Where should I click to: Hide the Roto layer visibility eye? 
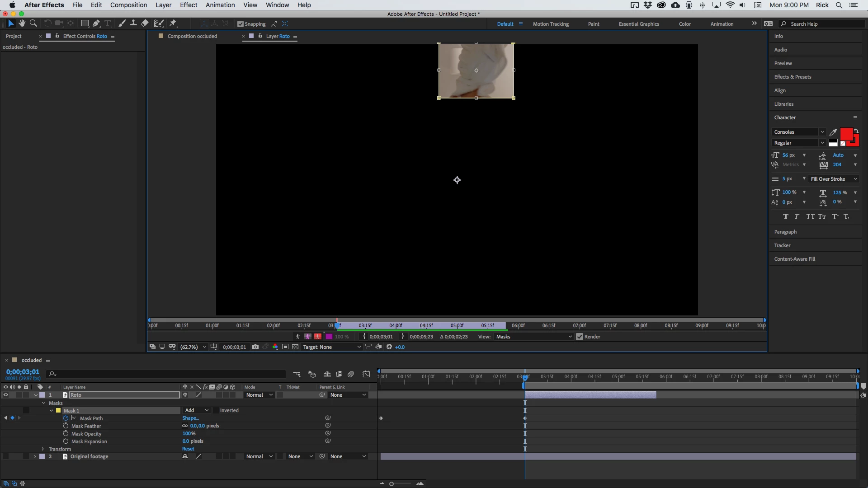click(5, 395)
